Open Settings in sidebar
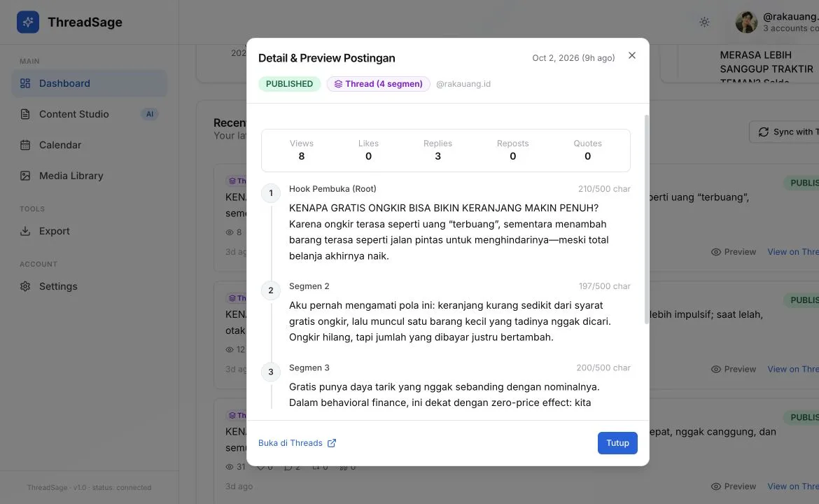819x504 pixels. [90, 286]
